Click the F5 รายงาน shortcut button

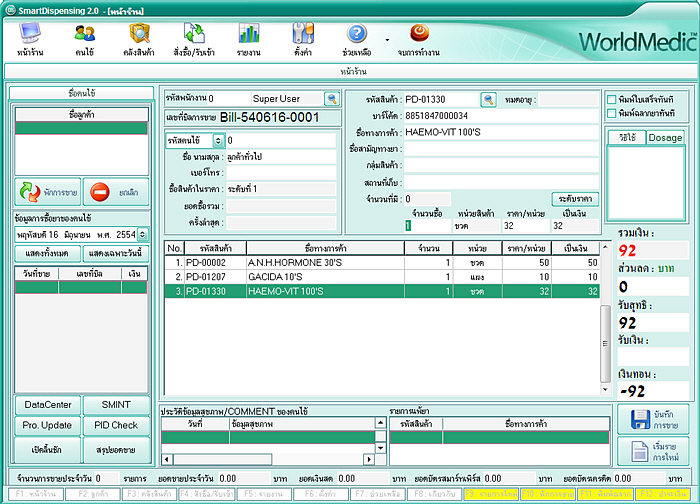coord(264,494)
